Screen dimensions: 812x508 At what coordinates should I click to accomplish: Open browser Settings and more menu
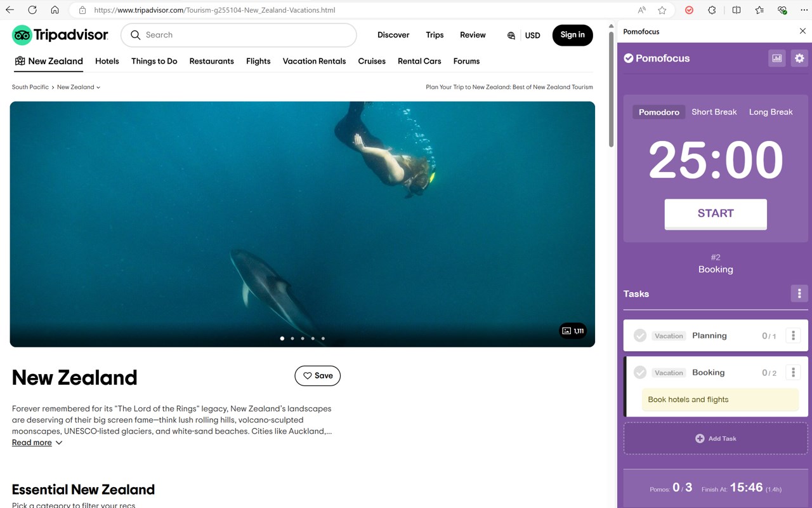pyautogui.click(x=804, y=10)
